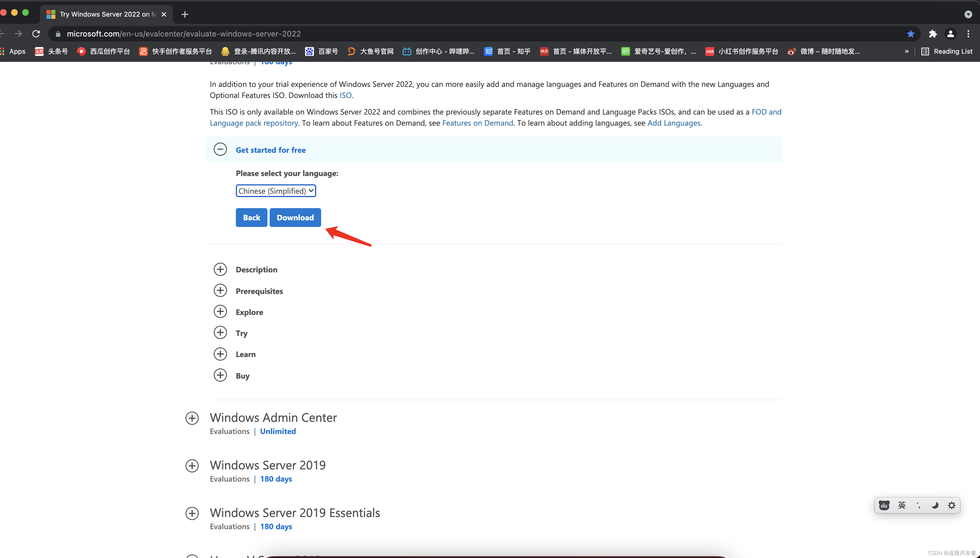Click the Windows Server 2019 Essentials heading
The image size is (980, 558).
tap(295, 513)
